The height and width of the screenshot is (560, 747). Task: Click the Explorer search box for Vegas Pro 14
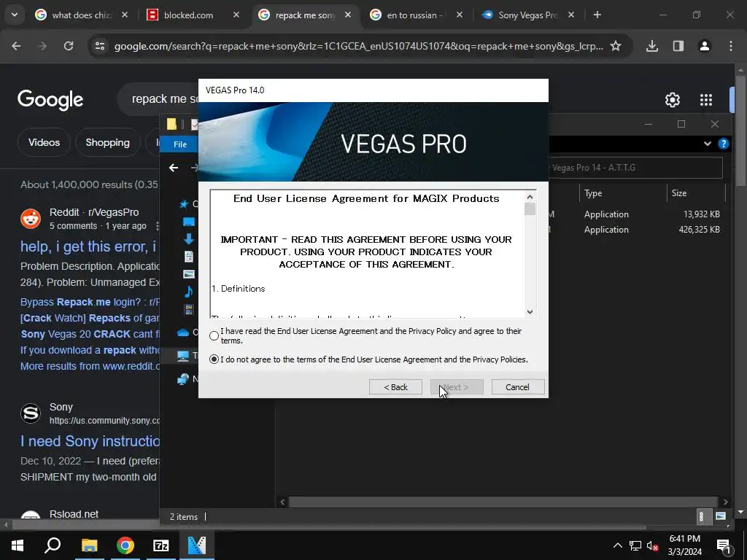click(635, 168)
